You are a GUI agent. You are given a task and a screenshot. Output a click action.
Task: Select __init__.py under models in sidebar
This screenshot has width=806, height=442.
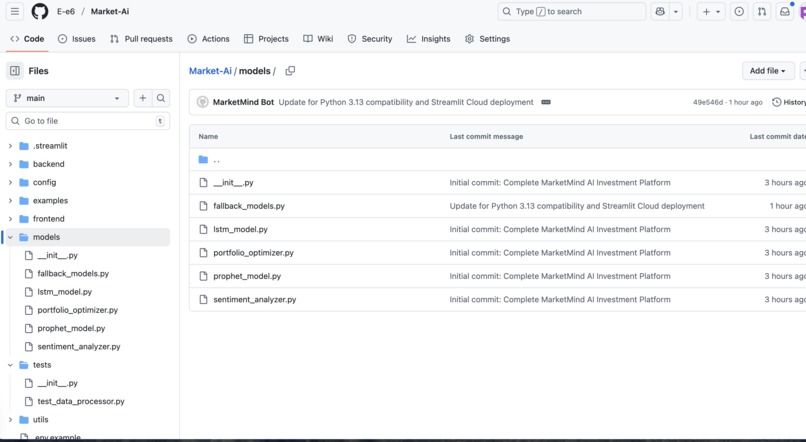coord(58,255)
